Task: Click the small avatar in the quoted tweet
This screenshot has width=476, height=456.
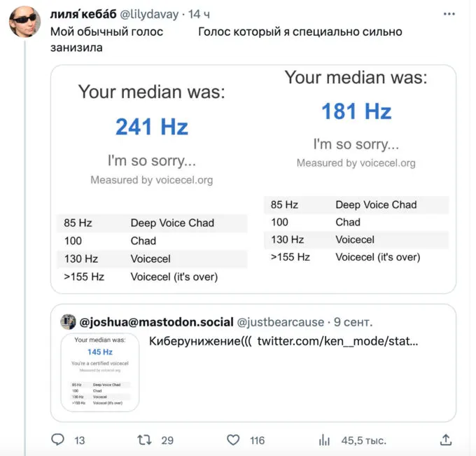Action: tap(68, 322)
